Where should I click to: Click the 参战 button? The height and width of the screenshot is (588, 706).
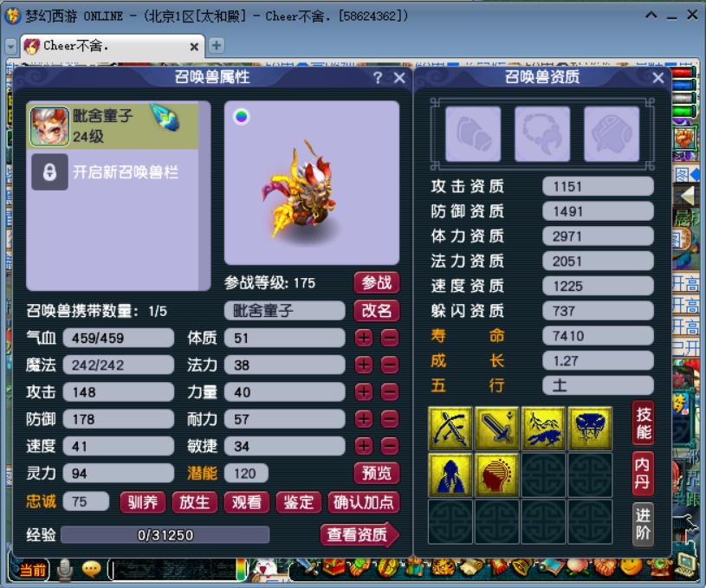click(377, 283)
